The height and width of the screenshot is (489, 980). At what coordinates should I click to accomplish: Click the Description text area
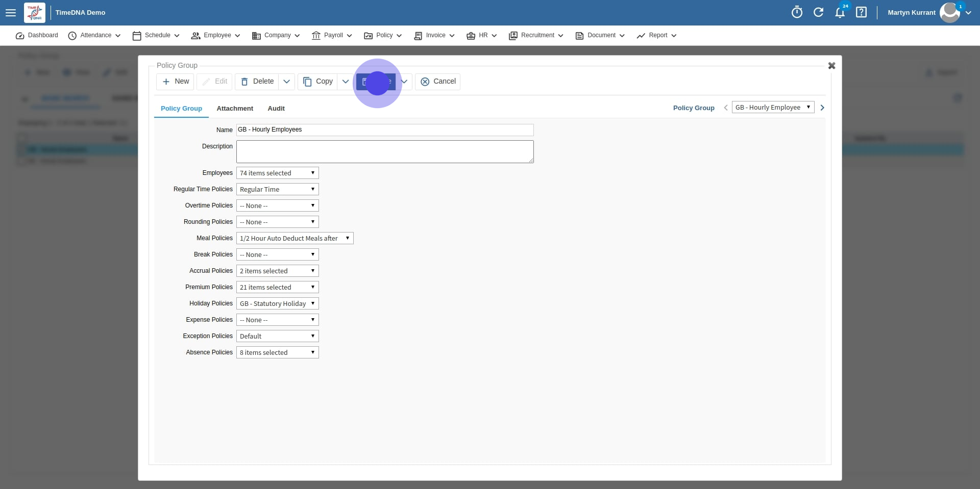pyautogui.click(x=385, y=152)
